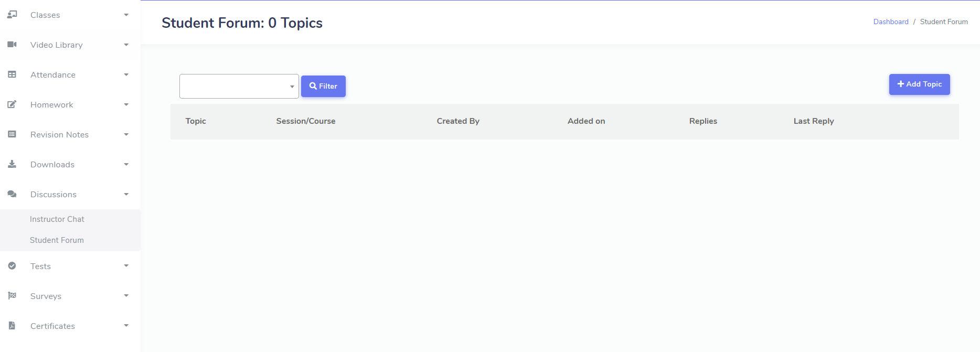
Task: Click the Homework edit icon
Action: 12,104
